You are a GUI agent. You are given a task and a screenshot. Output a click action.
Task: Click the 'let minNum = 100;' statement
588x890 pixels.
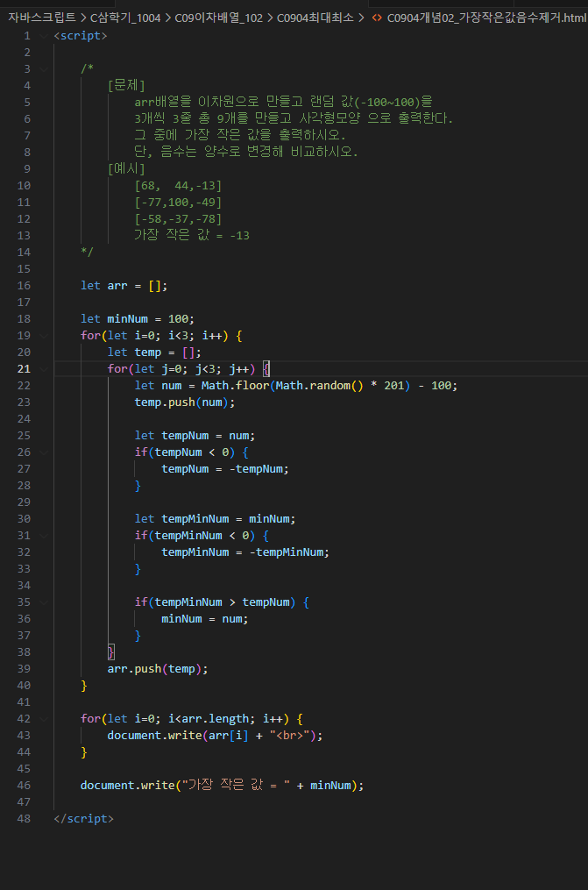tap(138, 318)
